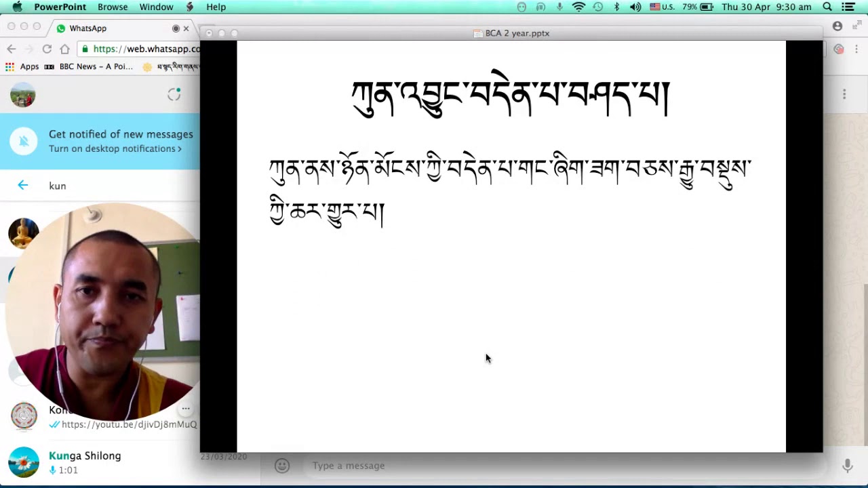Open the Apps bookmark shortcut
The width and height of the screenshot is (868, 488).
(x=22, y=66)
